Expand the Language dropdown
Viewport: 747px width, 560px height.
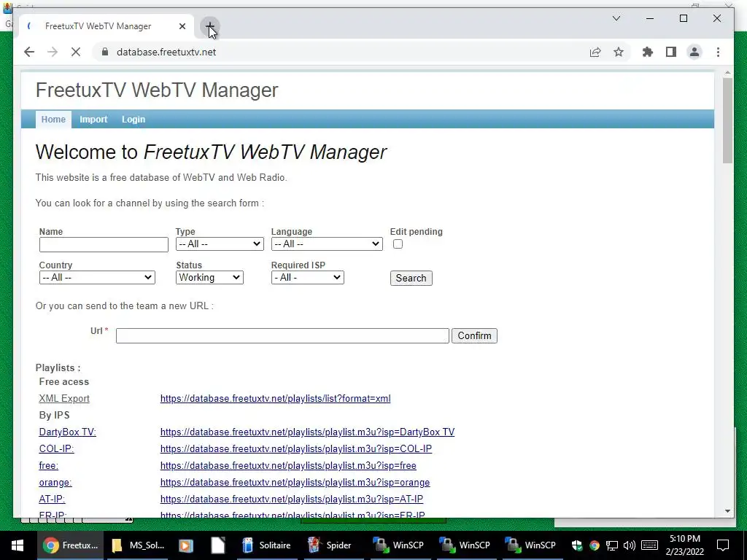tap(327, 244)
